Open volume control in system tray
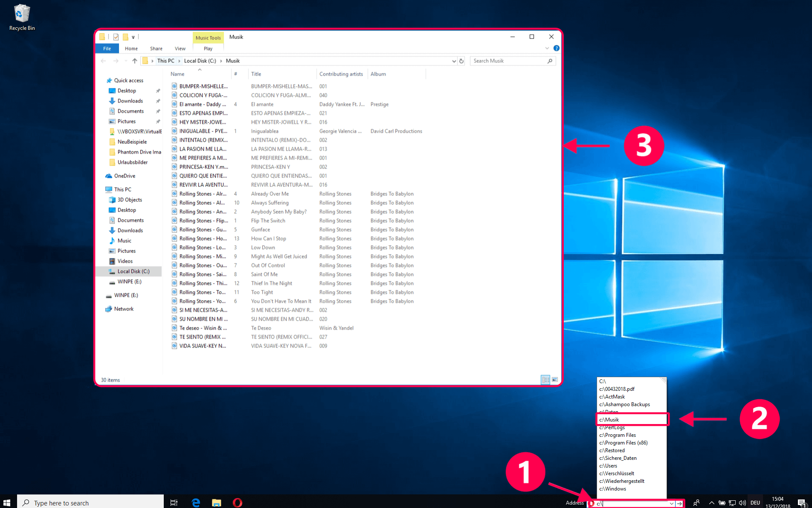Image resolution: width=812 pixels, height=508 pixels. point(742,503)
